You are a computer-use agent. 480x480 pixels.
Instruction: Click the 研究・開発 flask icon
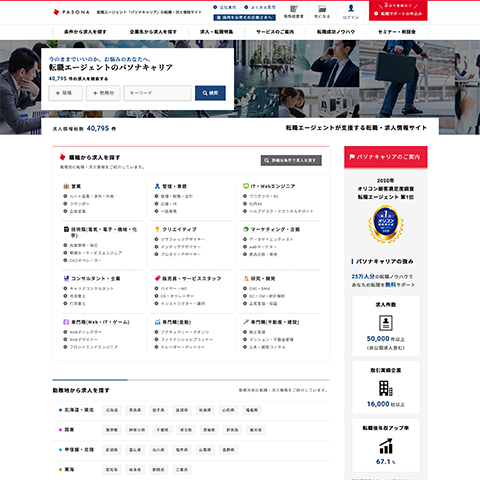[246, 278]
